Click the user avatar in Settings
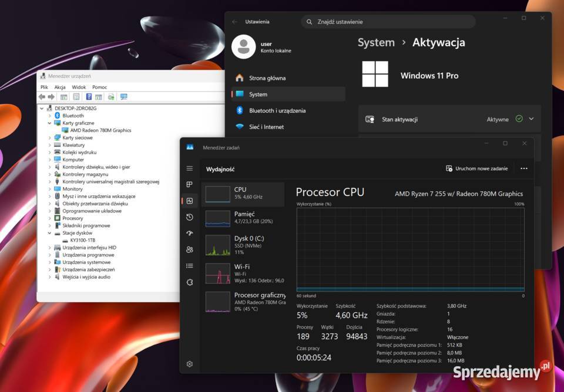Image resolution: width=564 pixels, height=392 pixels. point(243,47)
